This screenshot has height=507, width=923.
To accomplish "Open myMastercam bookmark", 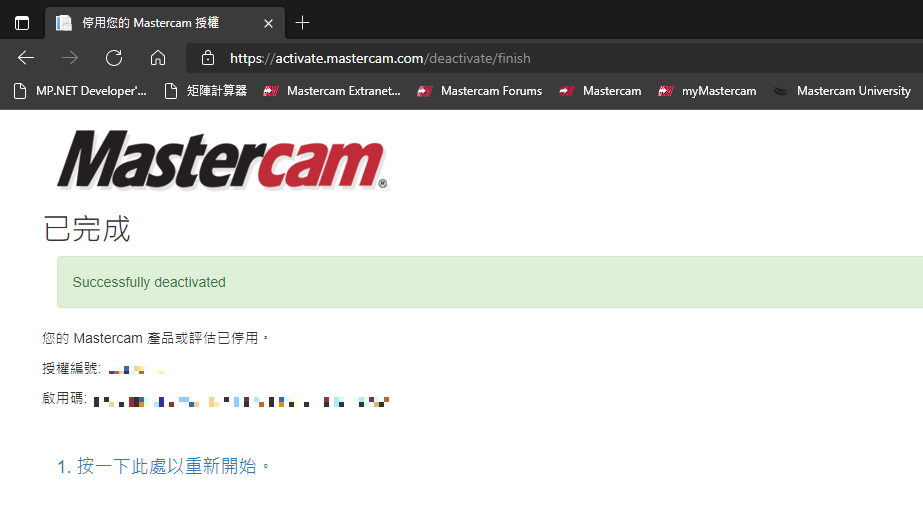I will click(707, 91).
